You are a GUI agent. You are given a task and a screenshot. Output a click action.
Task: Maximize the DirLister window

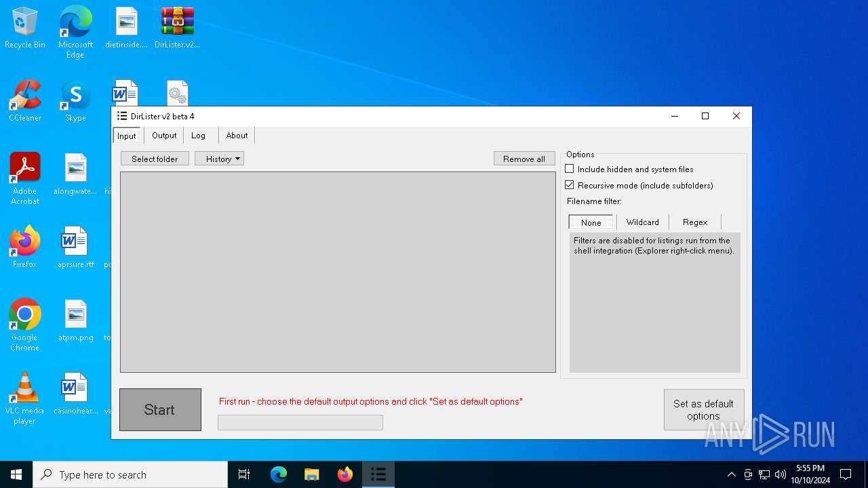pos(705,116)
